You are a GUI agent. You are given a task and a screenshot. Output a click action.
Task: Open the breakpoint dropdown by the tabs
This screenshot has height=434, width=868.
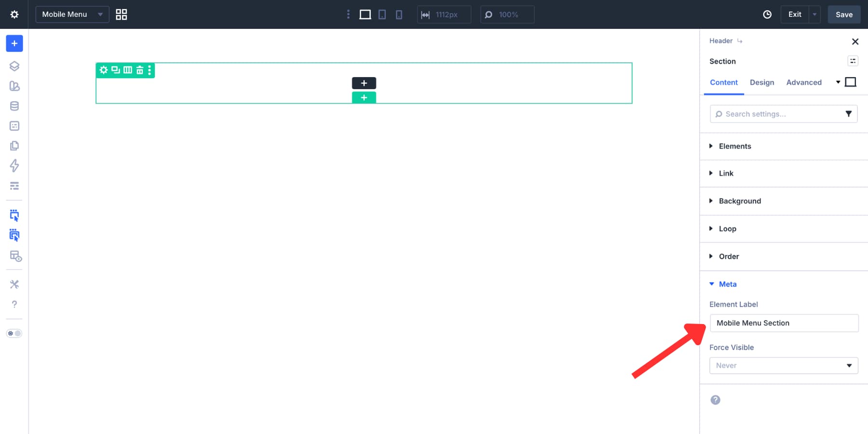(846, 82)
